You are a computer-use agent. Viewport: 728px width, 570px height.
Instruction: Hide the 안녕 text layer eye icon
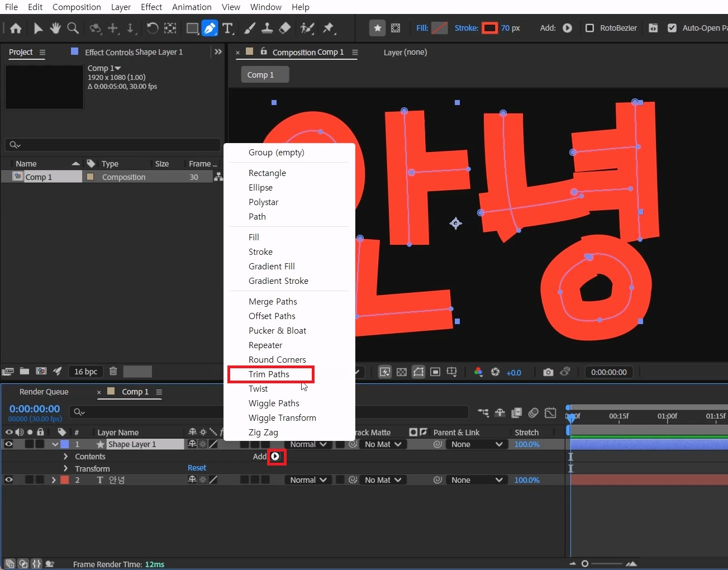(x=8, y=480)
